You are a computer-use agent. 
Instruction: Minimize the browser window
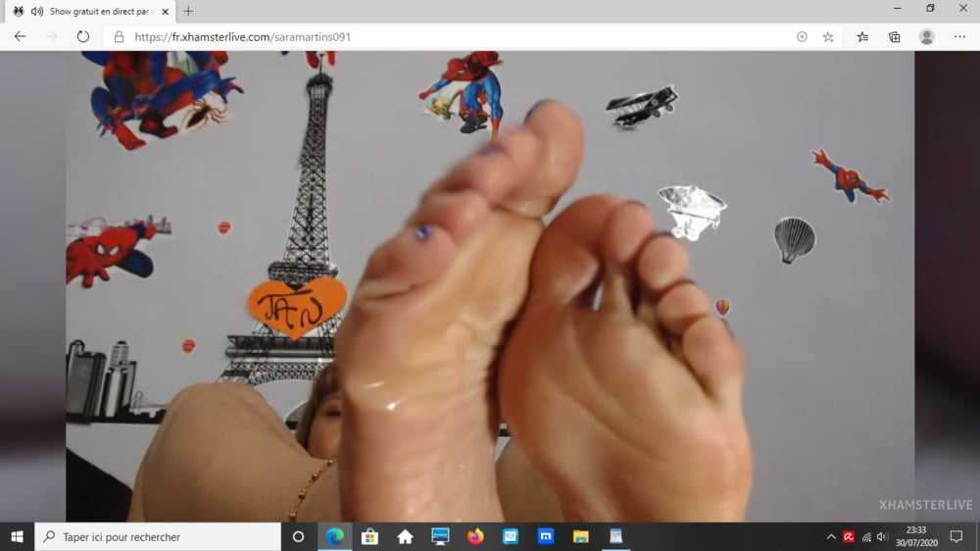[898, 9]
